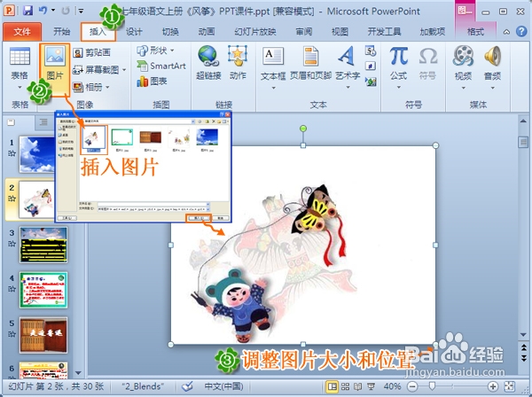Switch to the 动画 ribbon tab

tap(207, 32)
